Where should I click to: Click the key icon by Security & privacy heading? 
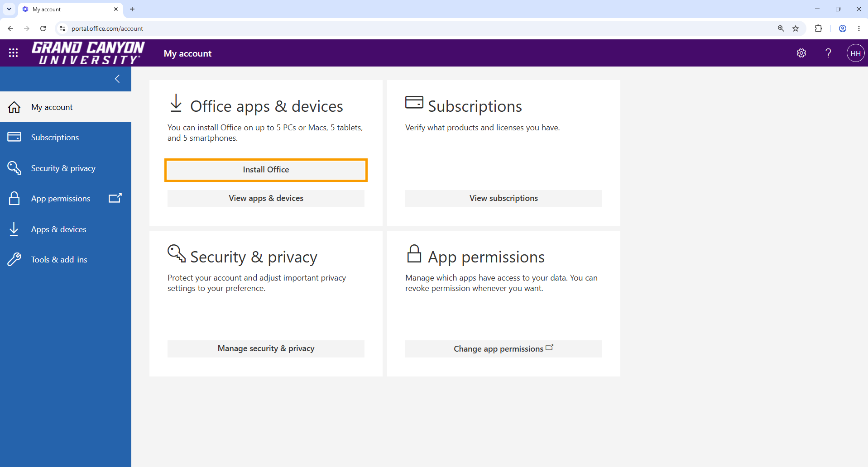(x=177, y=253)
